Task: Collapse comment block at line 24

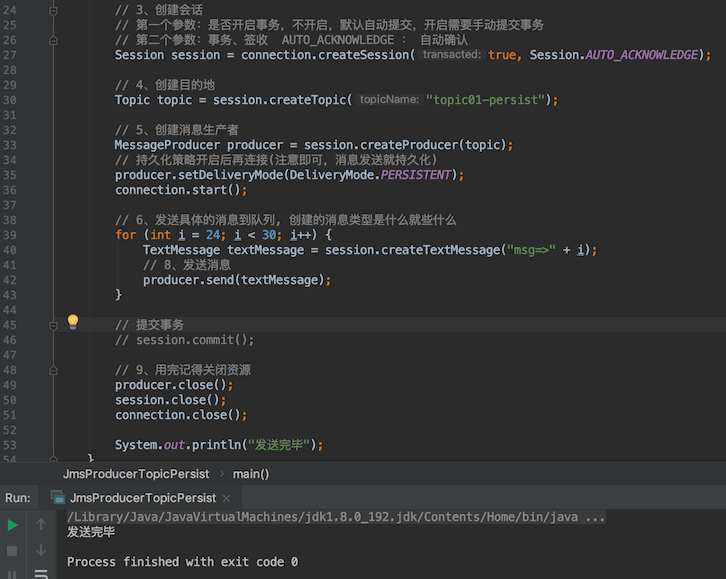Action: click(53, 10)
